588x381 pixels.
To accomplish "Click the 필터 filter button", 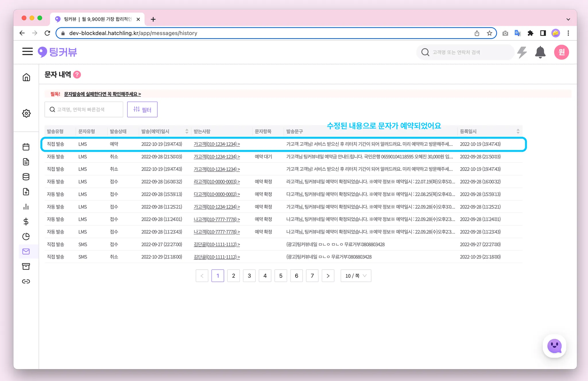I will tap(142, 109).
